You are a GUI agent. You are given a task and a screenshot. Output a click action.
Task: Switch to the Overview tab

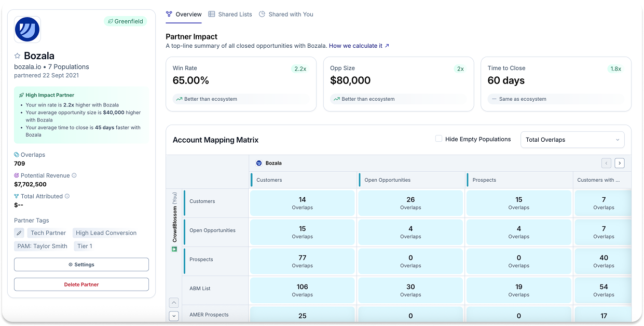click(x=184, y=15)
